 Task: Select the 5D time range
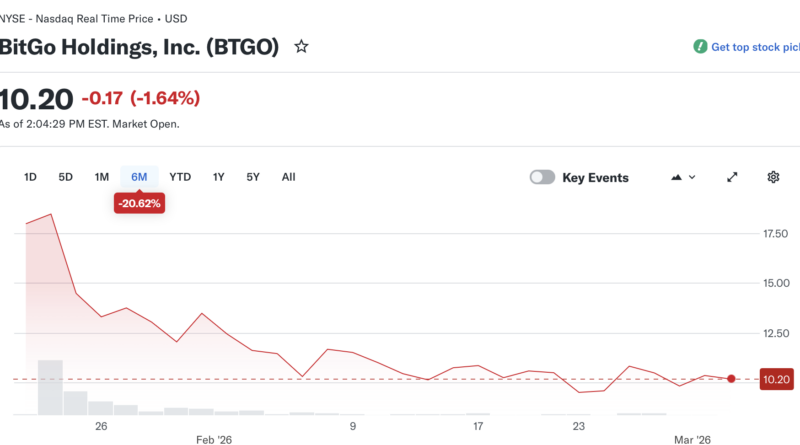pos(65,177)
